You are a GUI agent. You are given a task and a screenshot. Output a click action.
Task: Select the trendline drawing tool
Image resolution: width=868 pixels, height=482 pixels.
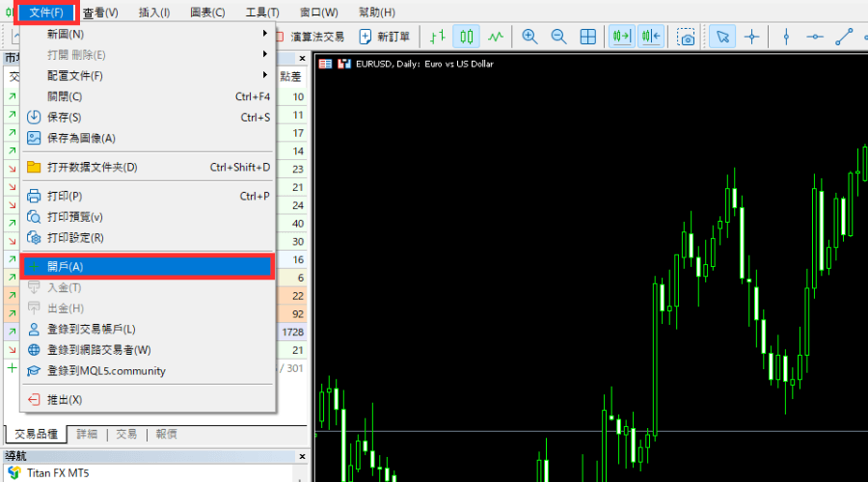click(x=844, y=37)
